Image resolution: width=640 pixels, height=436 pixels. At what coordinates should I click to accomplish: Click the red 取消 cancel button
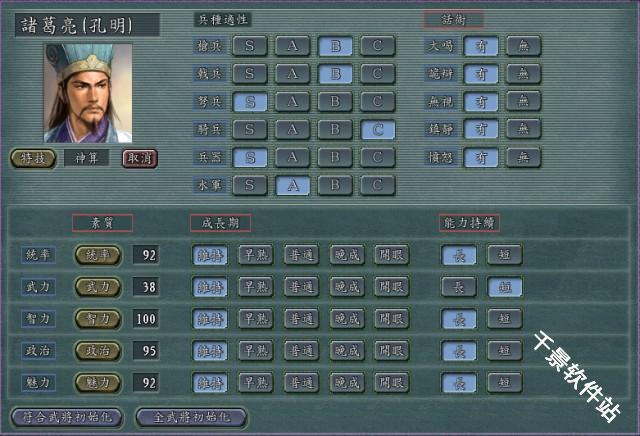click(x=140, y=158)
